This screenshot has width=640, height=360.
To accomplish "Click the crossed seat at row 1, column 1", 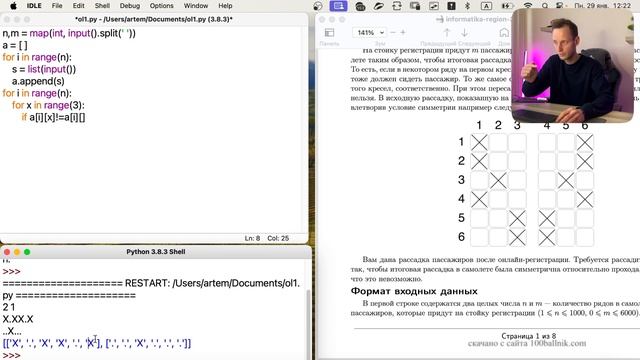I will coord(479,143).
